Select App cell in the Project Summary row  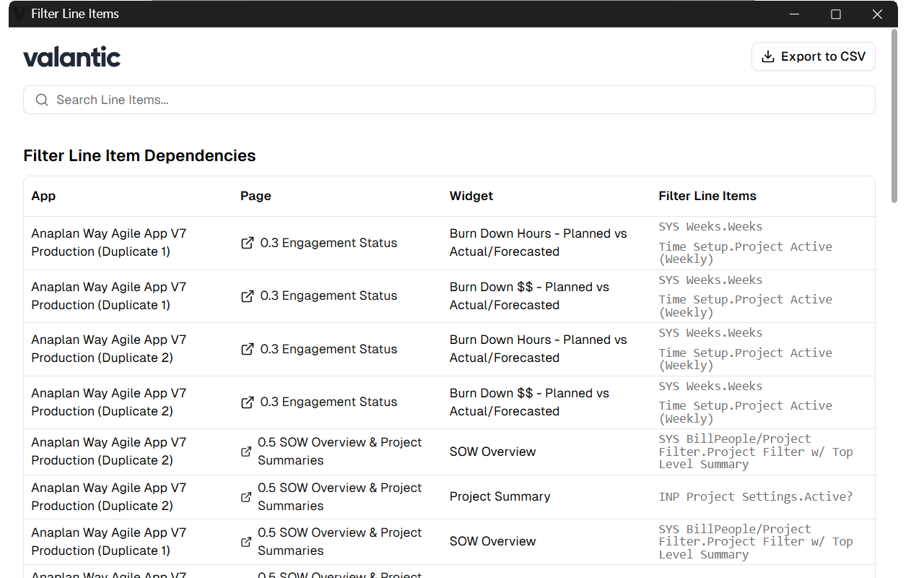click(x=109, y=497)
